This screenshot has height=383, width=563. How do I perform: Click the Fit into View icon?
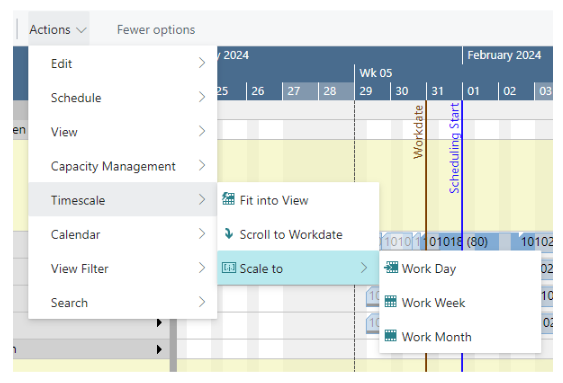click(228, 199)
